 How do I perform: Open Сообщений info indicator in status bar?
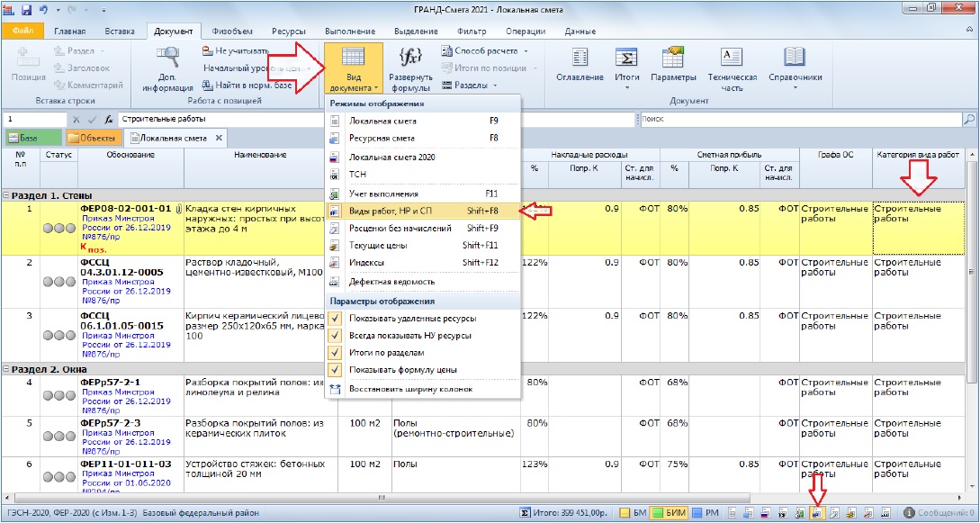pos(940,513)
